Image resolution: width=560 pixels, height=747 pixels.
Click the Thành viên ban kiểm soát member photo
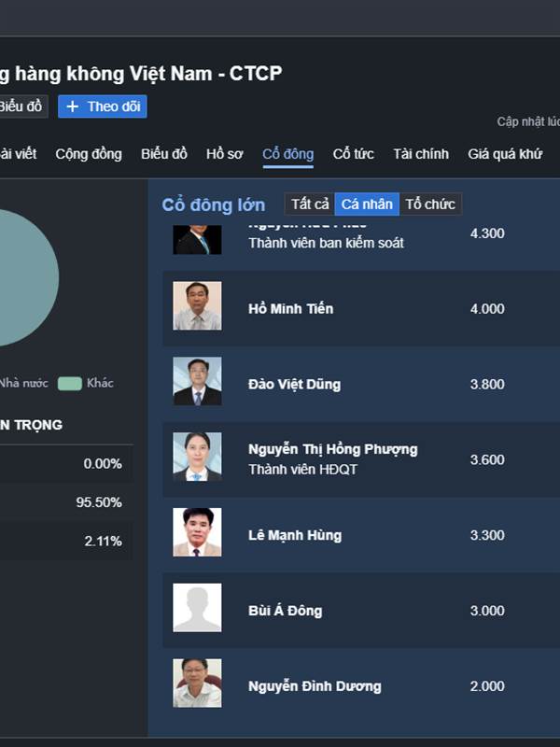click(x=197, y=240)
